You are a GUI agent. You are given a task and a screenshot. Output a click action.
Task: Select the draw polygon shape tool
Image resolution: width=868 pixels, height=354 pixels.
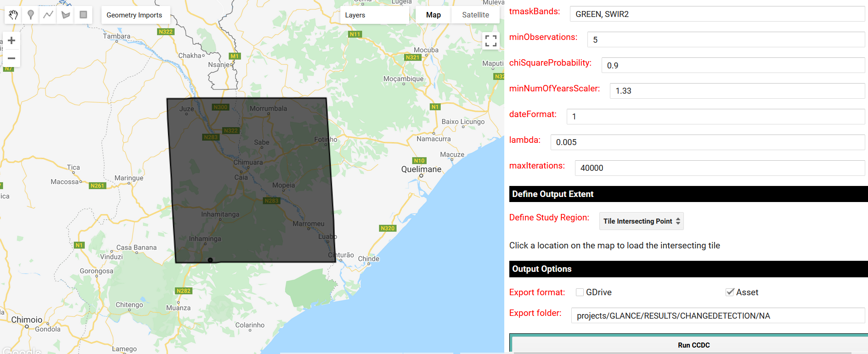click(66, 15)
